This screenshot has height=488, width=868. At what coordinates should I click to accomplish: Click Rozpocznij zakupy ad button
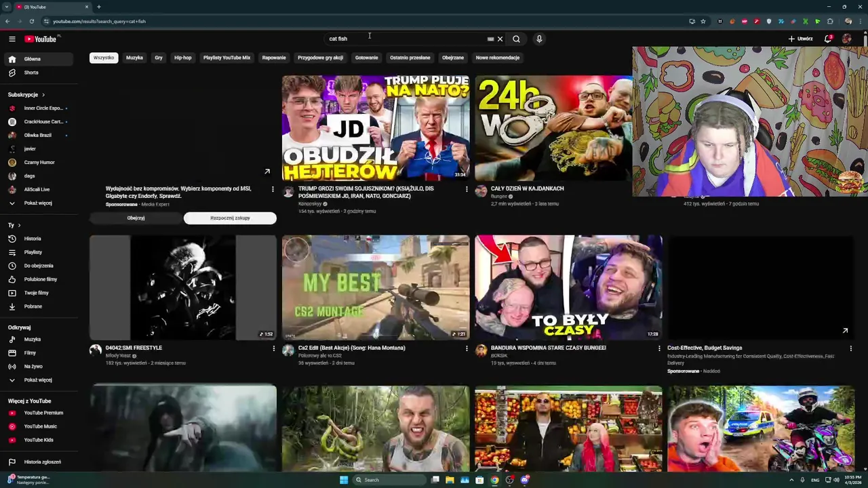click(230, 218)
